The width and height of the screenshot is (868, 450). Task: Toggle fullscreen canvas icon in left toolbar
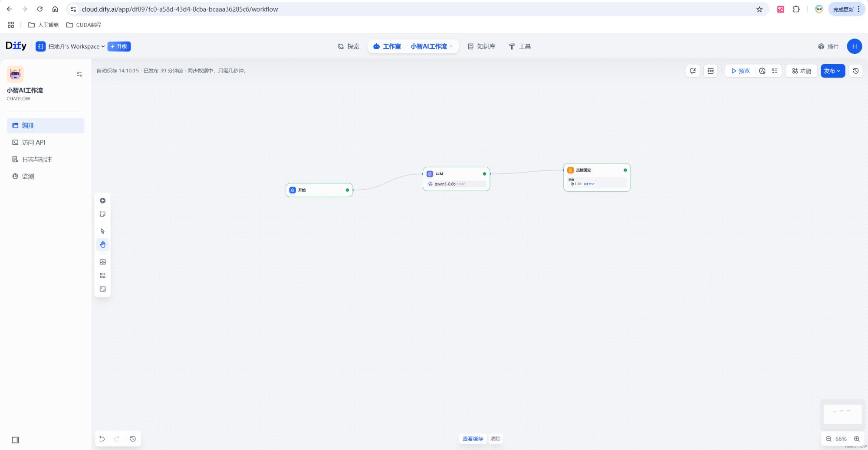click(x=103, y=289)
